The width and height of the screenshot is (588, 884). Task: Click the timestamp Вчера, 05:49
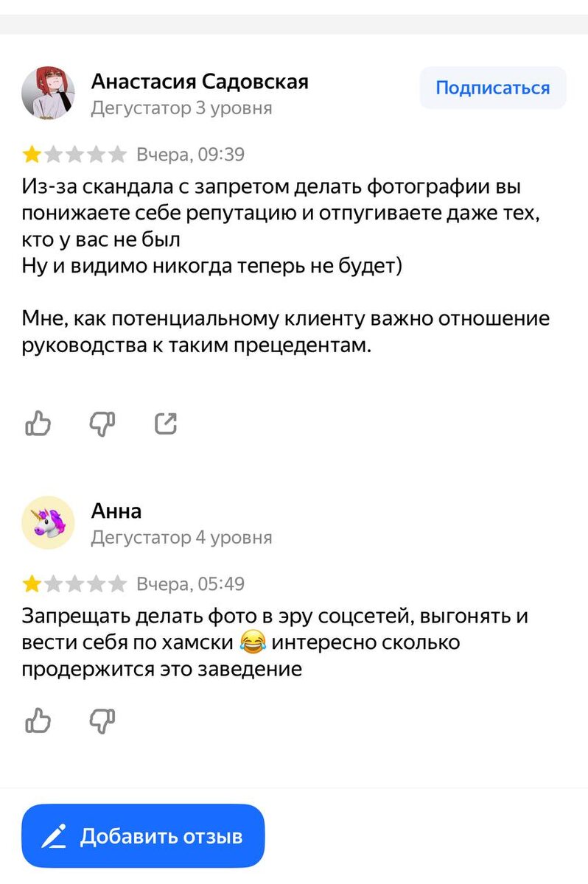coord(190,583)
